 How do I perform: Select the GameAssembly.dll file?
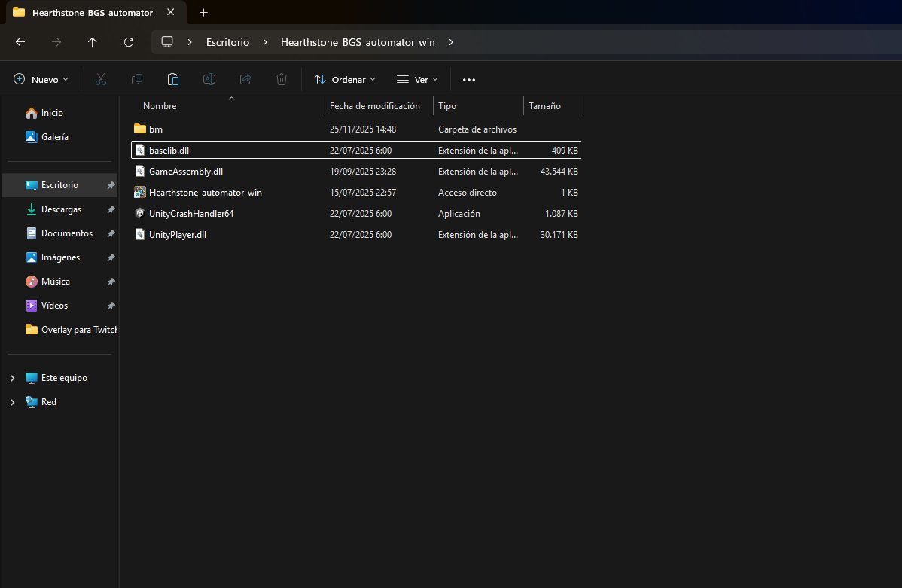356,172
